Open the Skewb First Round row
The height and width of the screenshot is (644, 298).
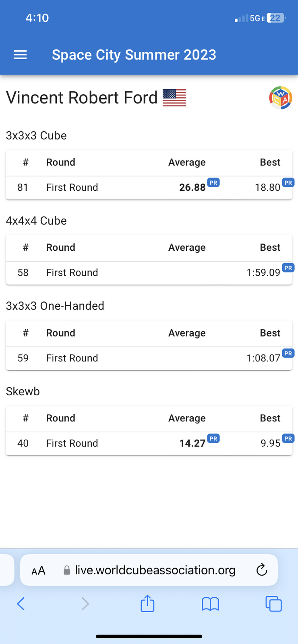149,444
